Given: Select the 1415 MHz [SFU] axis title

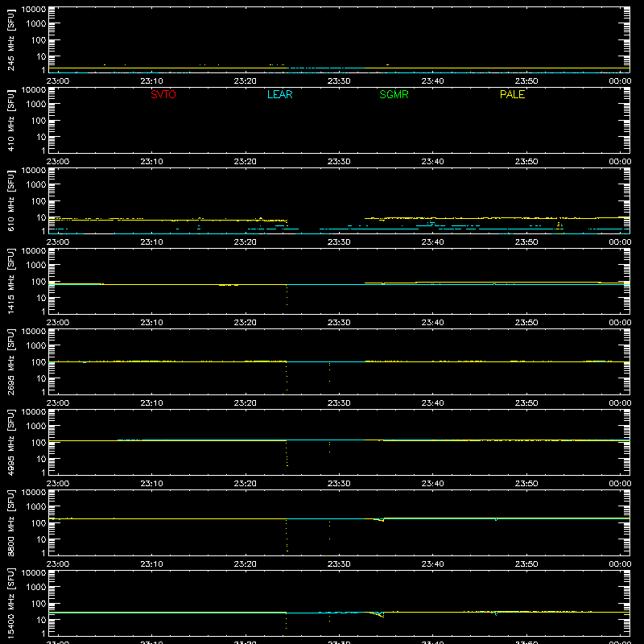Looking at the screenshot, I should coord(10,281).
